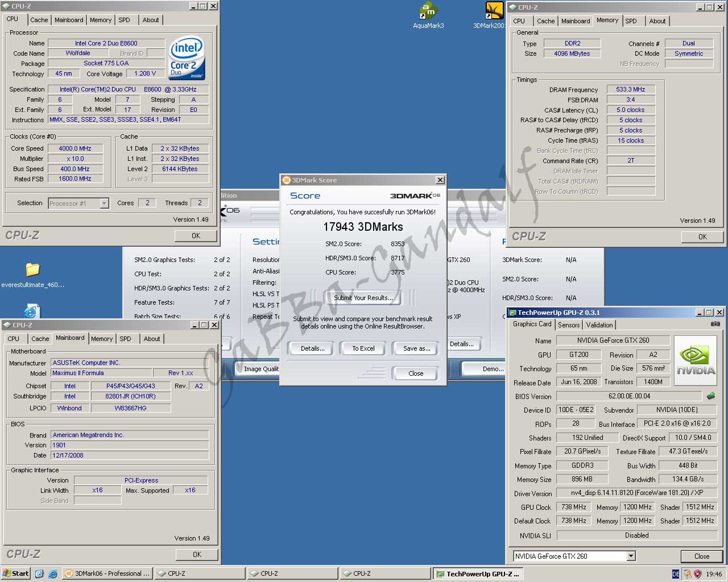Click Close button in 3DMark Score dialog
This screenshot has width=728, height=582.
coord(416,373)
